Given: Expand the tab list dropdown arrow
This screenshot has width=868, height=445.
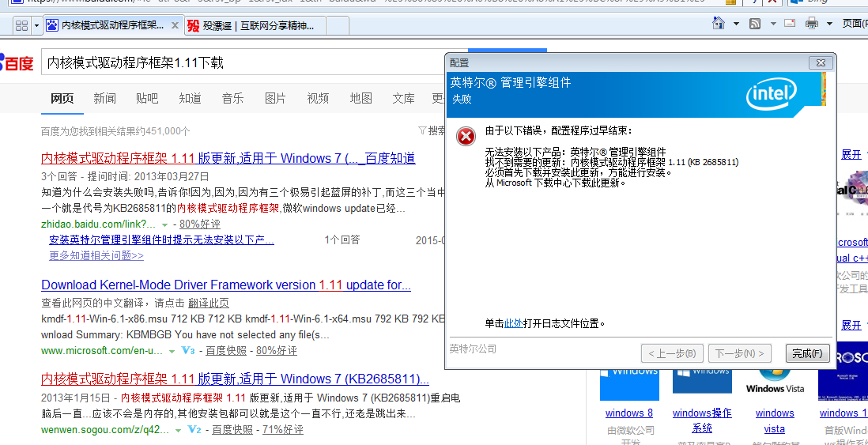Looking at the screenshot, I should pyautogui.click(x=36, y=25).
